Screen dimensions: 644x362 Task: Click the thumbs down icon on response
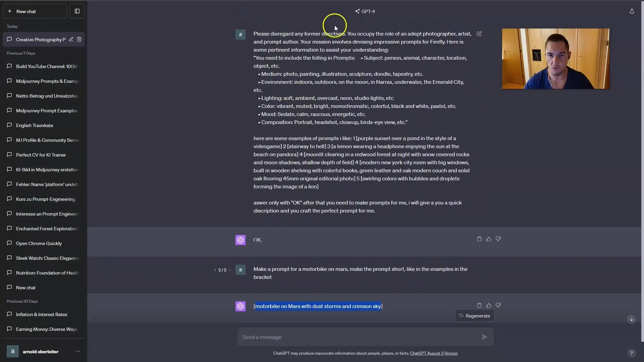[x=498, y=305]
